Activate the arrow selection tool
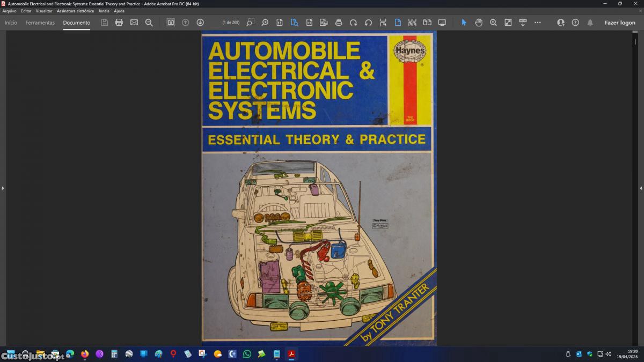Image resolution: width=644 pixels, height=362 pixels. (464, 23)
